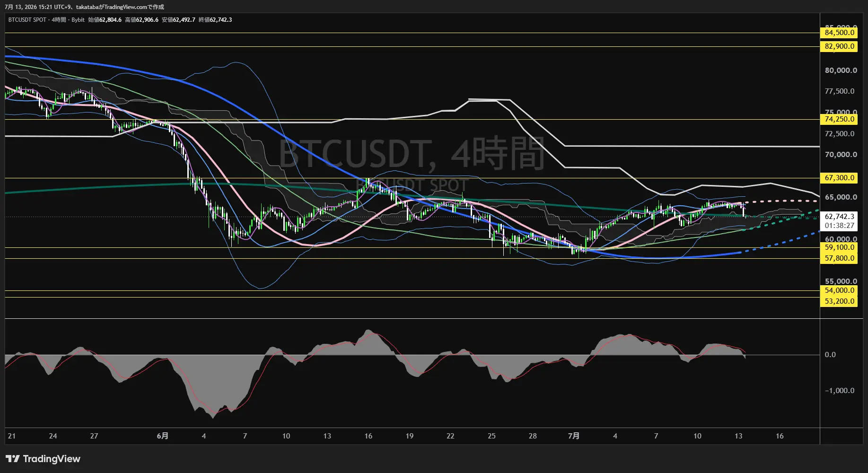Image resolution: width=868 pixels, height=473 pixels.
Task: Click the BTCUSDT SPOT symbol title
Action: [x=27, y=20]
